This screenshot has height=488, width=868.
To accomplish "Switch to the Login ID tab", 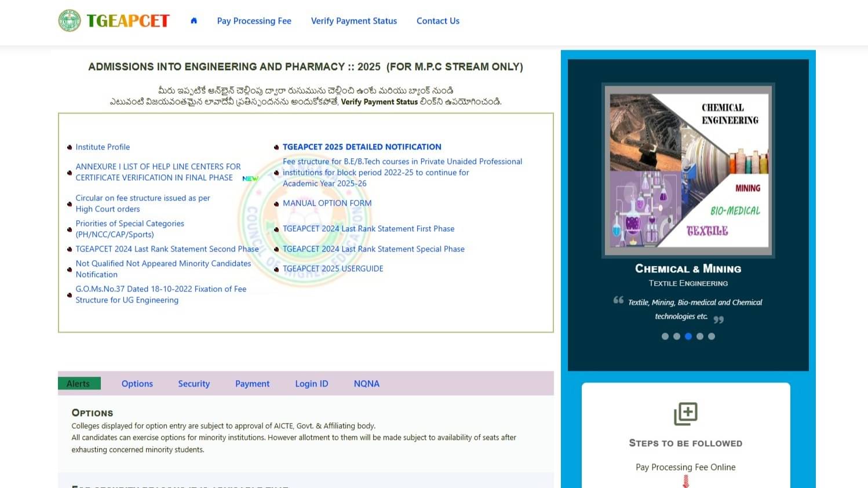I will [312, 383].
